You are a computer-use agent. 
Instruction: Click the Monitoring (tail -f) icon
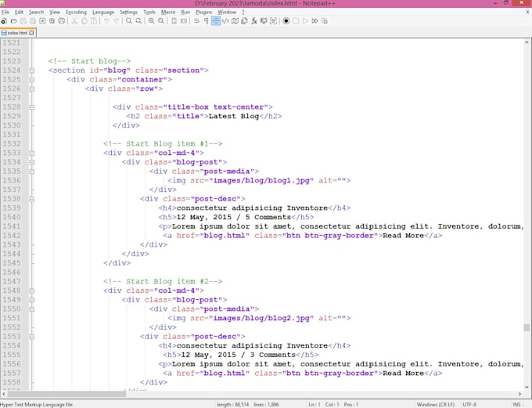click(274, 21)
